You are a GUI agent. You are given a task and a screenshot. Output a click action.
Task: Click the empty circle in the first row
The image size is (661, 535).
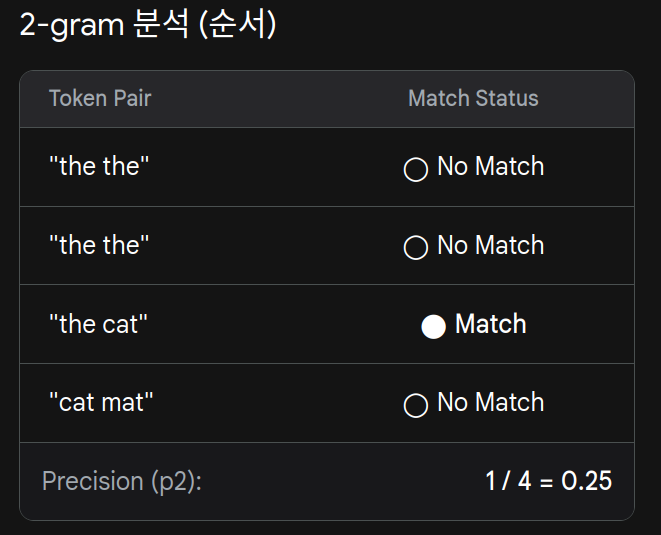416,169
